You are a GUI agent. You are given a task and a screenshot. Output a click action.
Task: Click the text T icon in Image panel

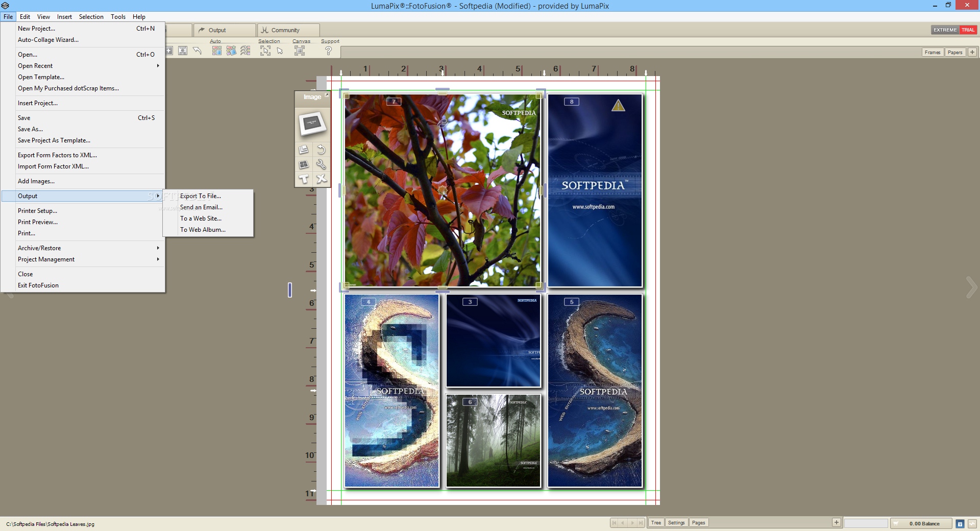tap(304, 179)
